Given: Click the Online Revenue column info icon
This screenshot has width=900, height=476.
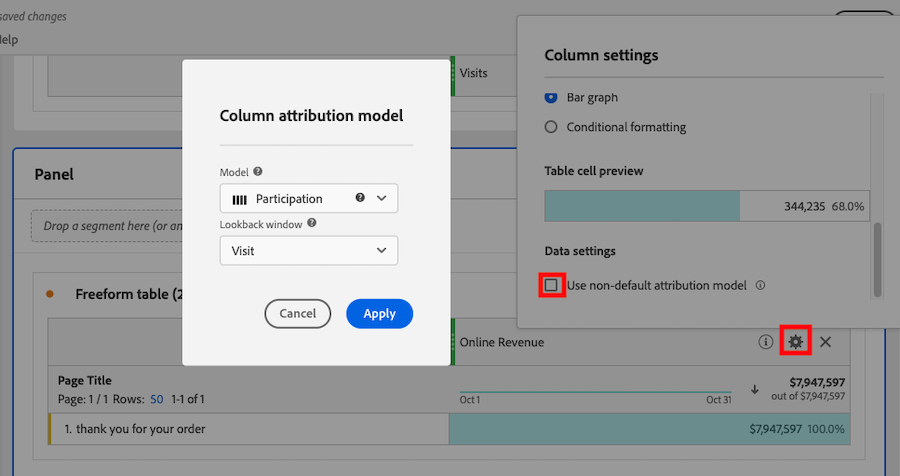Looking at the screenshot, I should 765,342.
